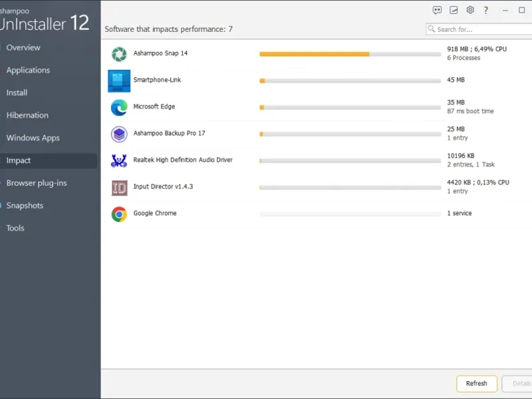Open the Snapshots section

click(25, 206)
